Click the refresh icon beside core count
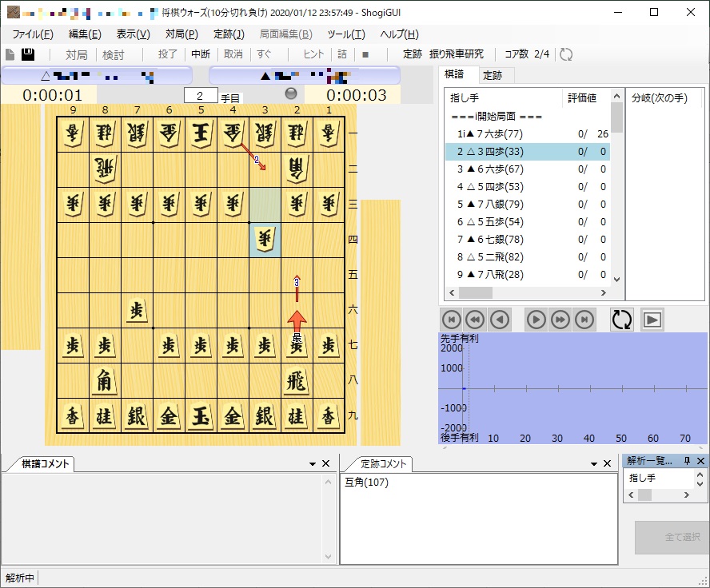Viewport: 710px width, 588px height. (566, 54)
